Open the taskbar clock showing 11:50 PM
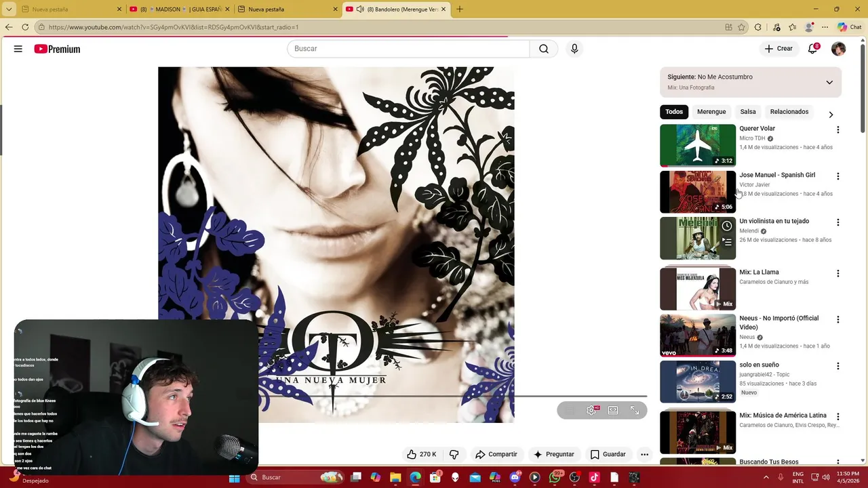The image size is (868, 488). (848, 477)
